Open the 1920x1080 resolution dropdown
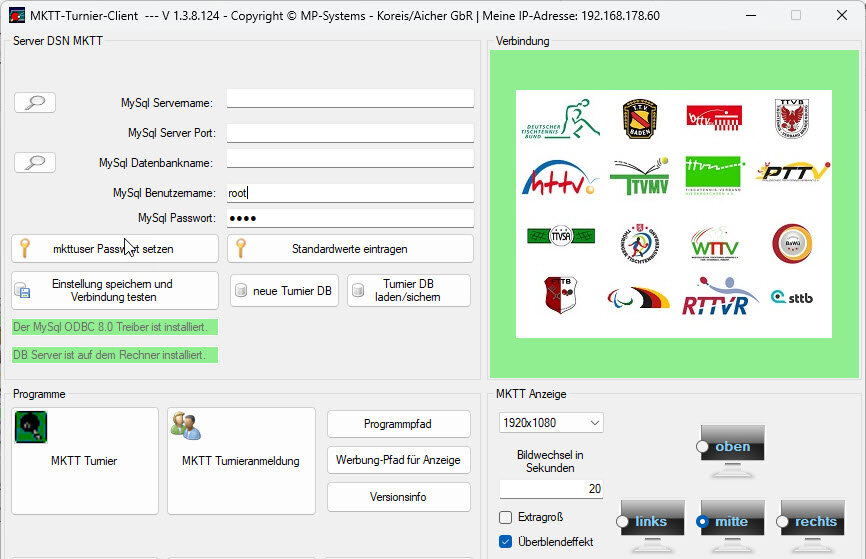 click(551, 423)
